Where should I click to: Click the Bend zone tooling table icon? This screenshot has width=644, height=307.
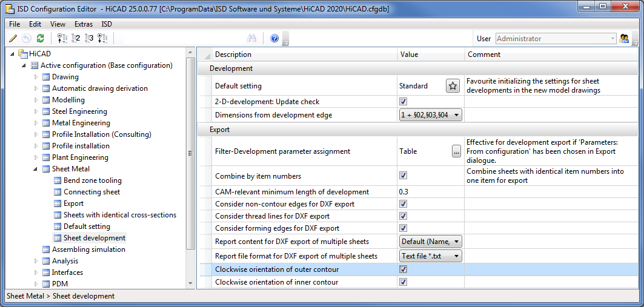(x=58, y=180)
